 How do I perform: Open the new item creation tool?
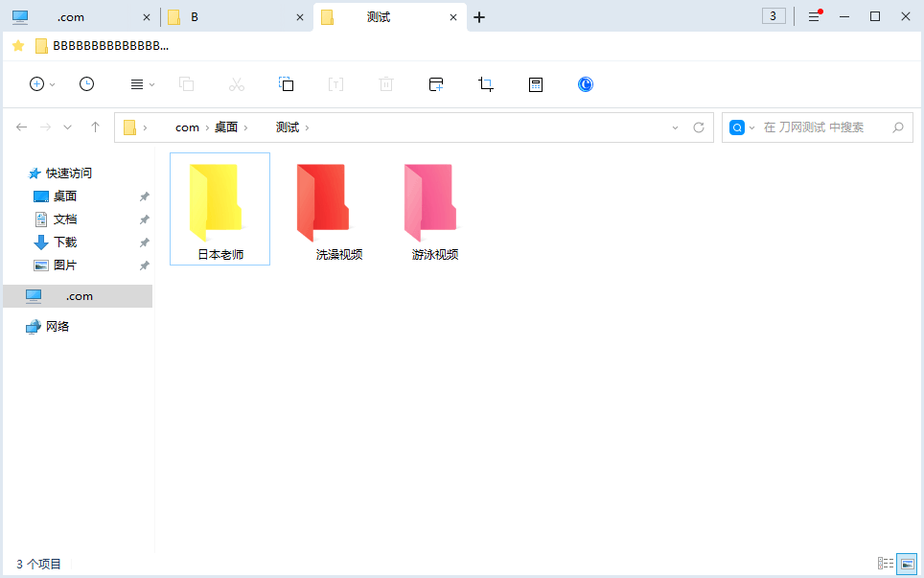coord(35,84)
